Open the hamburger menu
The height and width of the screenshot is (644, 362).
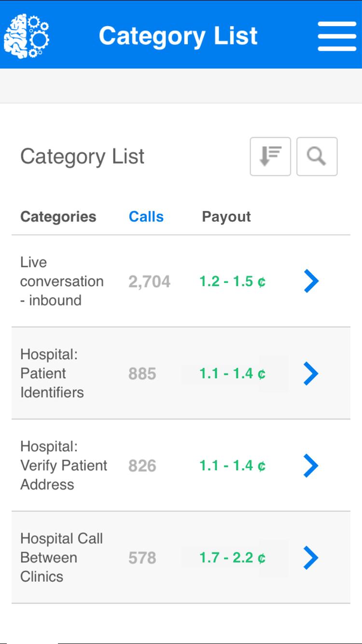click(x=337, y=36)
